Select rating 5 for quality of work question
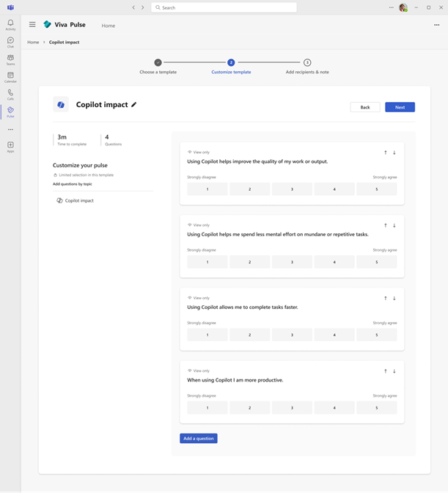 [x=377, y=189]
